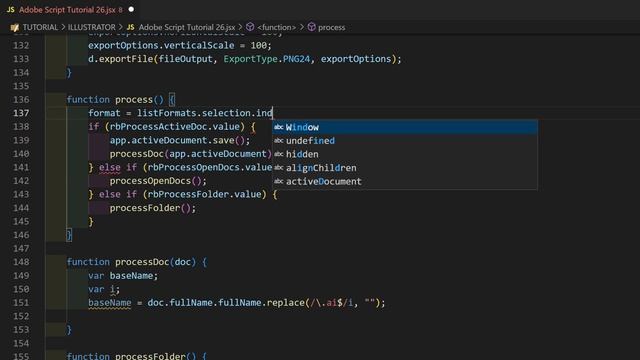Click line number 148 in the gutter
Screen dimensions: 640x360
pos(21,262)
